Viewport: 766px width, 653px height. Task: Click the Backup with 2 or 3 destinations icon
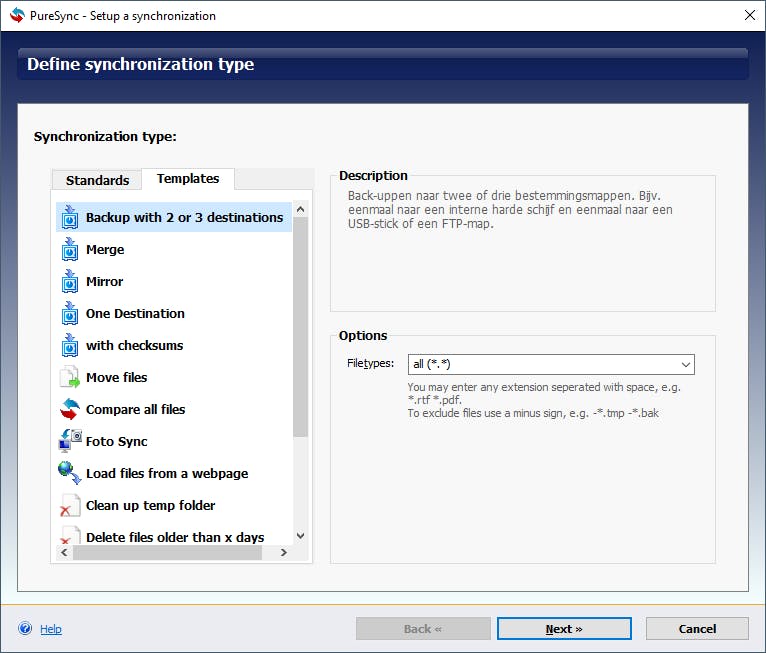coord(70,217)
